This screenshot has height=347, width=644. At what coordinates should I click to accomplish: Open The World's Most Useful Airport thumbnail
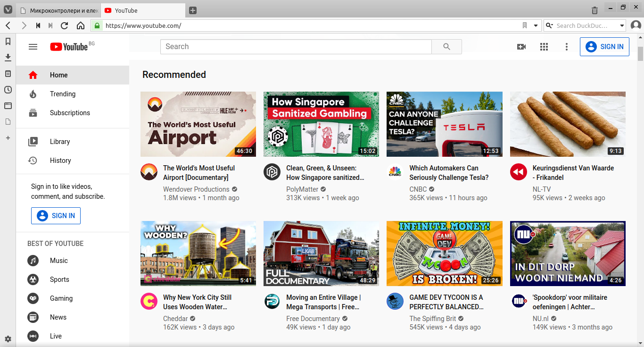(x=198, y=124)
